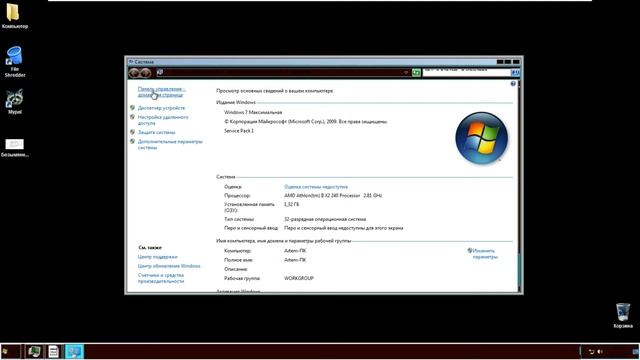
Task: Click the window vertical scrollbar
Action: pyautogui.click(x=519, y=186)
